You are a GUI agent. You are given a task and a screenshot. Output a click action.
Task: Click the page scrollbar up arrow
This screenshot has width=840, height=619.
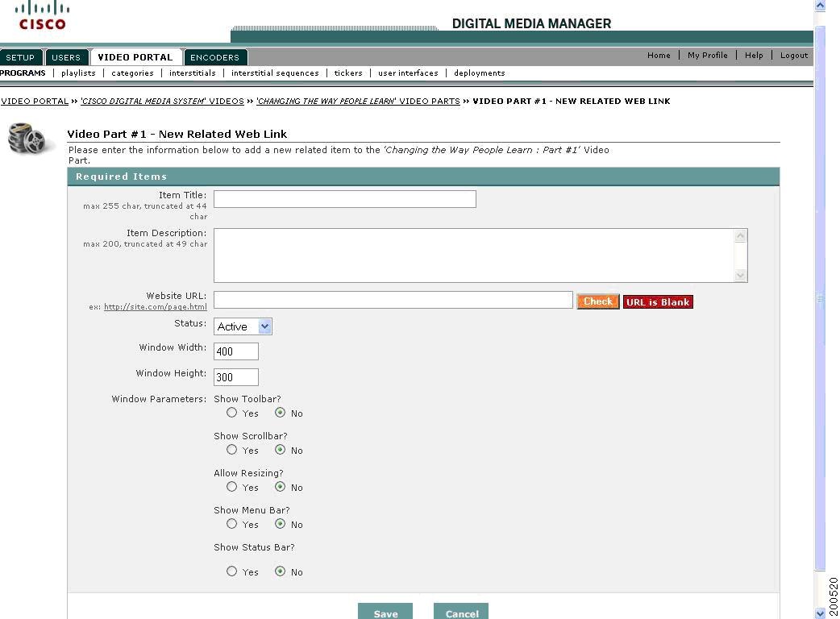coord(820,5)
